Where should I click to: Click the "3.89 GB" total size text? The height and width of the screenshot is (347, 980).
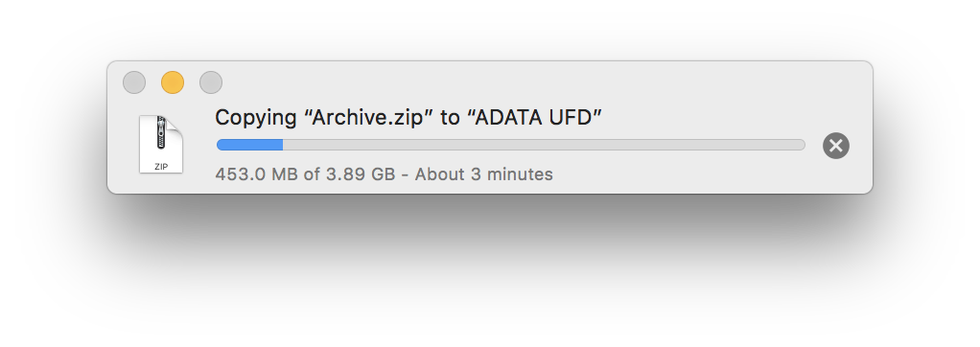click(361, 173)
